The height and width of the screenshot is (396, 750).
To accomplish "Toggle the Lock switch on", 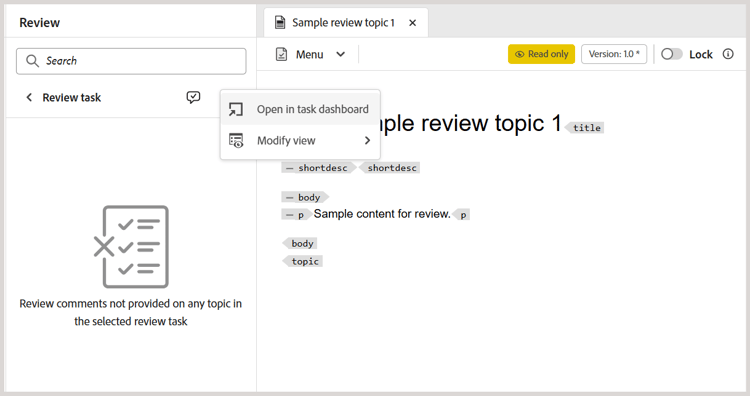I will 672,54.
